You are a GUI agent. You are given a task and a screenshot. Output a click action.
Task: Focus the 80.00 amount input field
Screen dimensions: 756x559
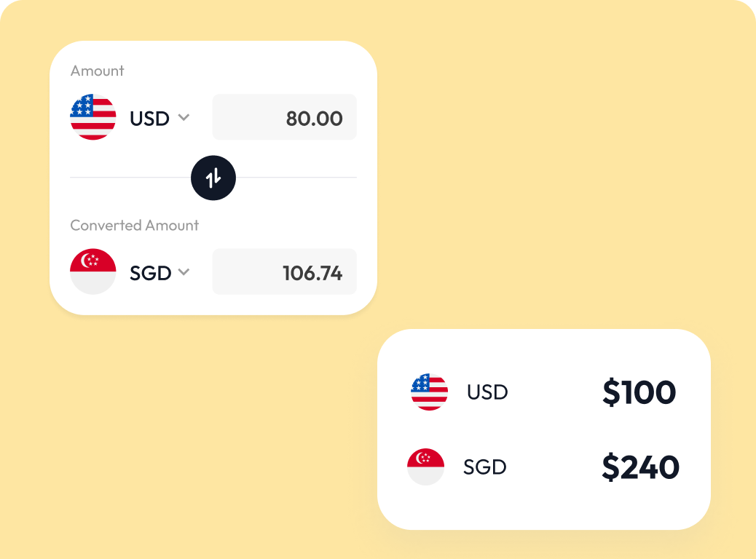click(x=284, y=117)
